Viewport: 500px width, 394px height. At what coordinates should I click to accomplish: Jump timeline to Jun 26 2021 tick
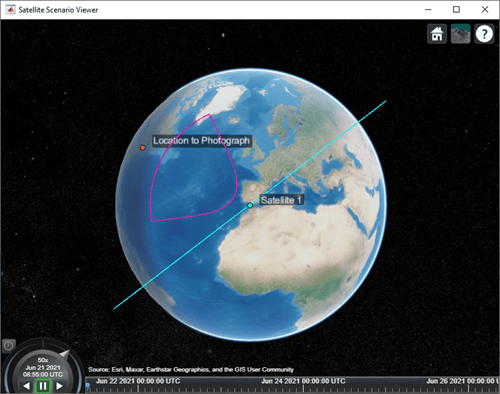468,389
